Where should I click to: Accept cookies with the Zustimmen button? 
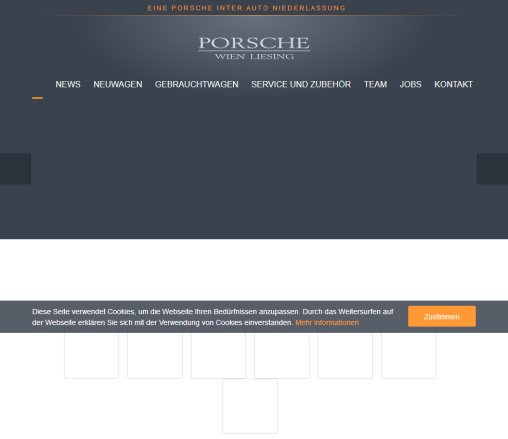[442, 316]
